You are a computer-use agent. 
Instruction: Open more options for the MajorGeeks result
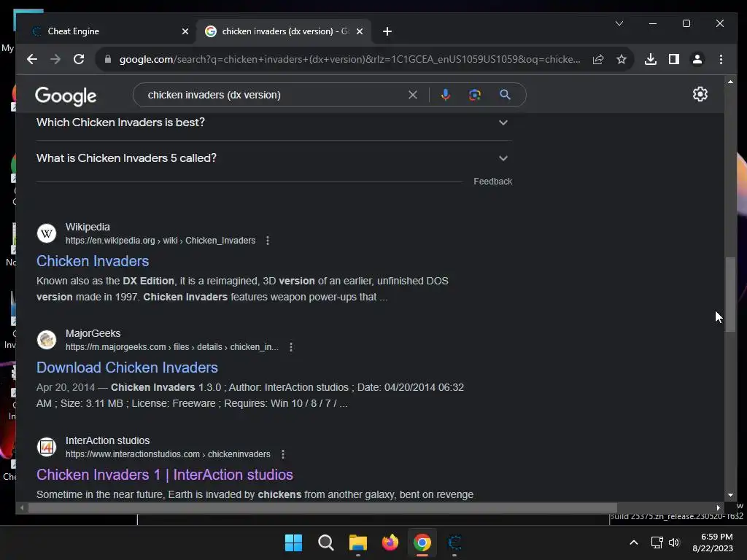tap(291, 347)
